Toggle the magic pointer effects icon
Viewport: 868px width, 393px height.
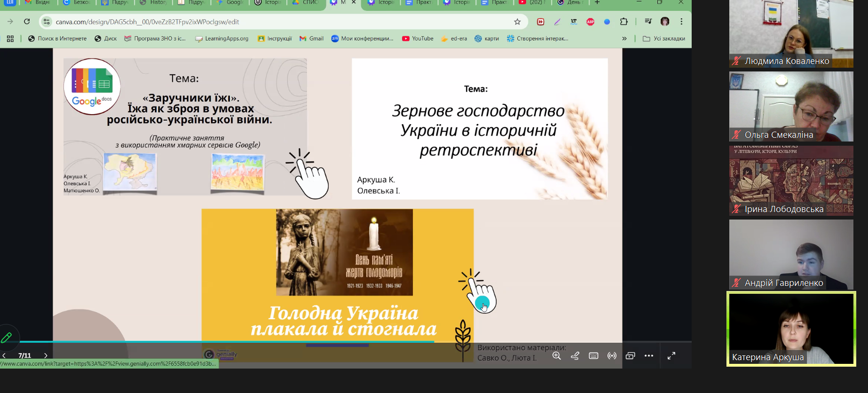click(x=575, y=356)
